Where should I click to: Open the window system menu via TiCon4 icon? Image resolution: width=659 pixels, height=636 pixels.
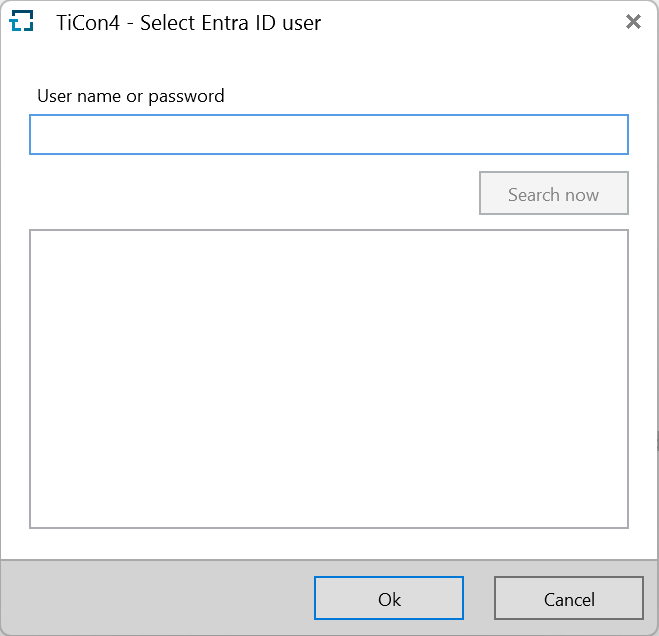(21, 22)
